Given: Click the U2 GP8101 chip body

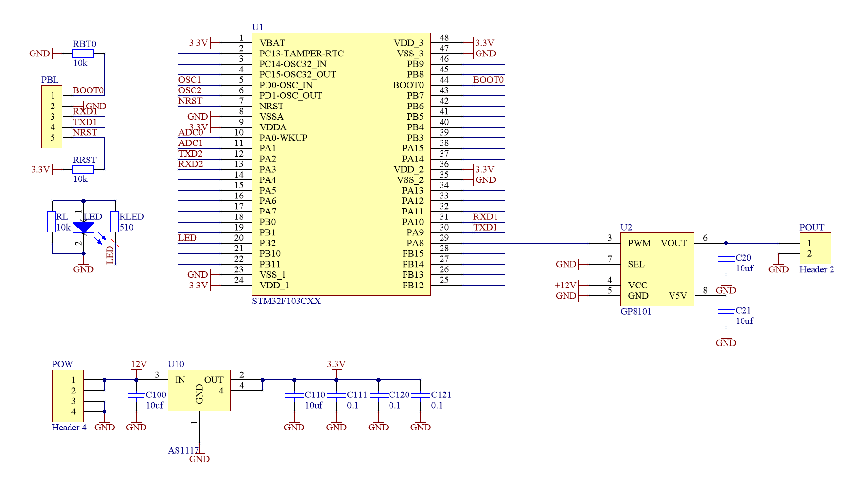Looking at the screenshot, I should (x=657, y=269).
